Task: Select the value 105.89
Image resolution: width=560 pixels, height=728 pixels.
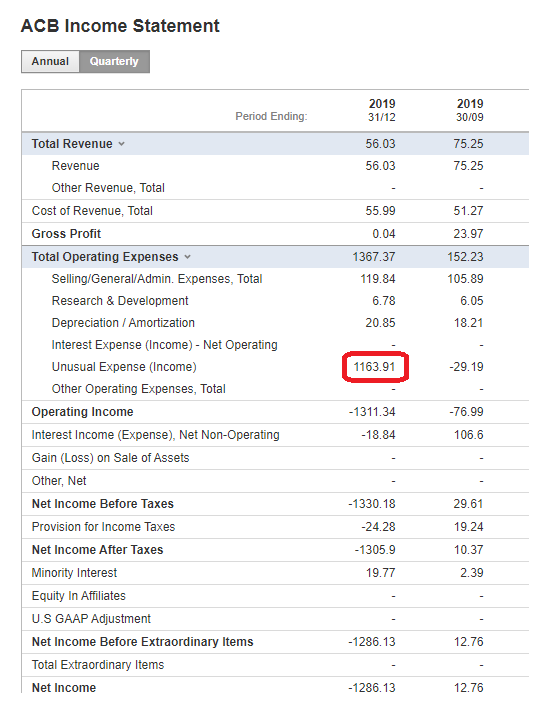Action: point(465,279)
